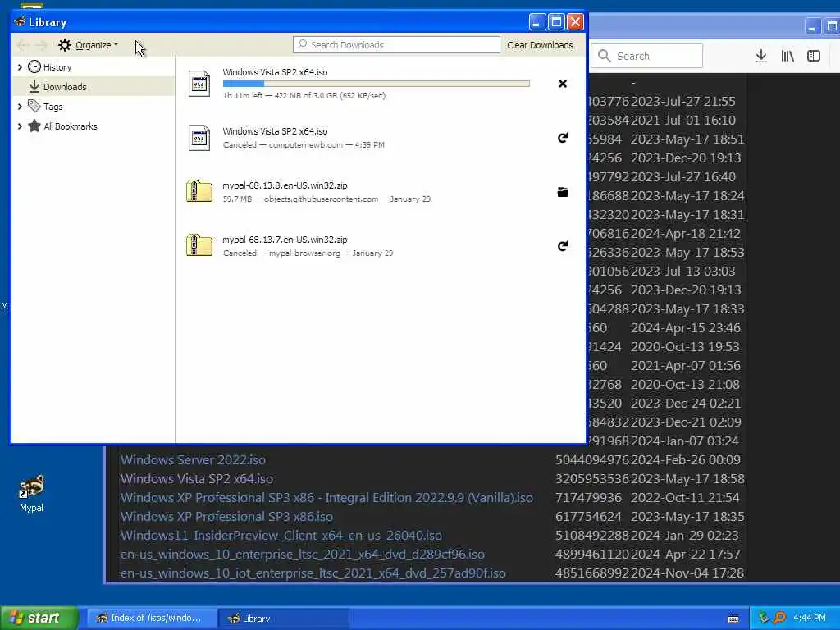The width and height of the screenshot is (840, 630).
Task: Click the ISO file icon of downloading item
Action: click(199, 84)
